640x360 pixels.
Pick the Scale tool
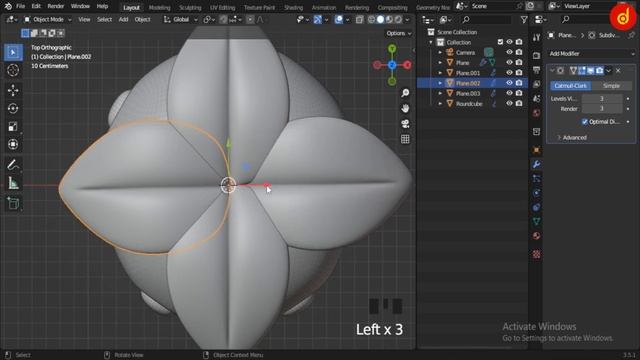13,126
